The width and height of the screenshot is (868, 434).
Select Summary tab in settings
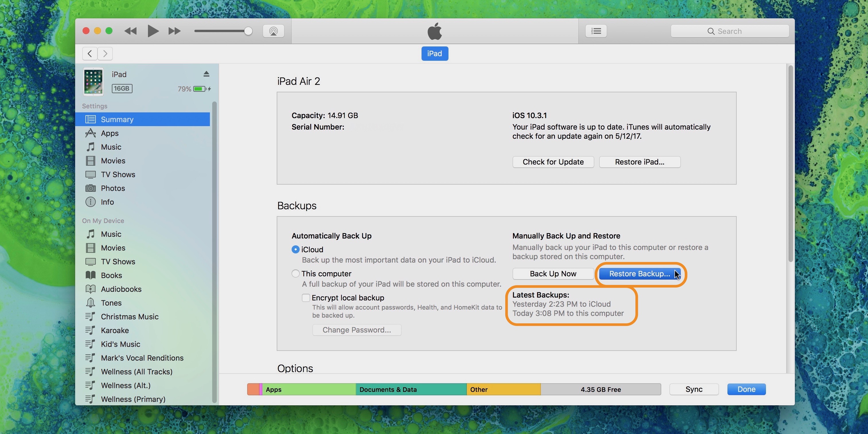pos(117,119)
